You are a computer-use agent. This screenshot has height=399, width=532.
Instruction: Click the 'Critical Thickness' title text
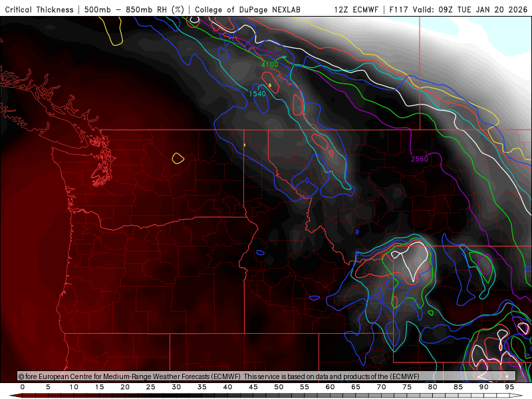[39, 9]
